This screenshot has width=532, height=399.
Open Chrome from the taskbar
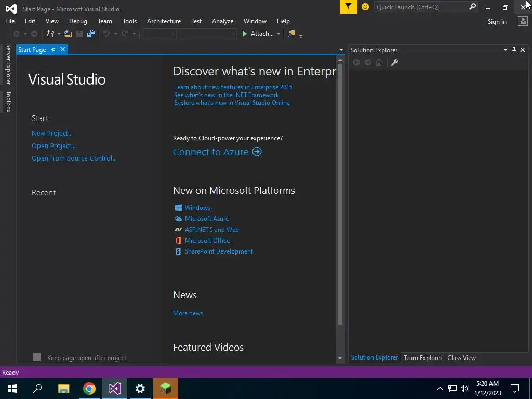89,389
